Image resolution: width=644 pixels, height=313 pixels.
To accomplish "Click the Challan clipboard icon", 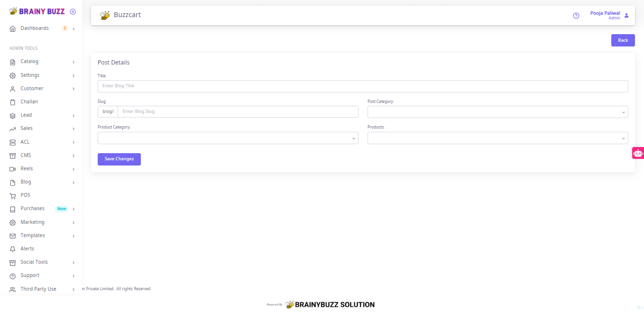I will tap(13, 102).
